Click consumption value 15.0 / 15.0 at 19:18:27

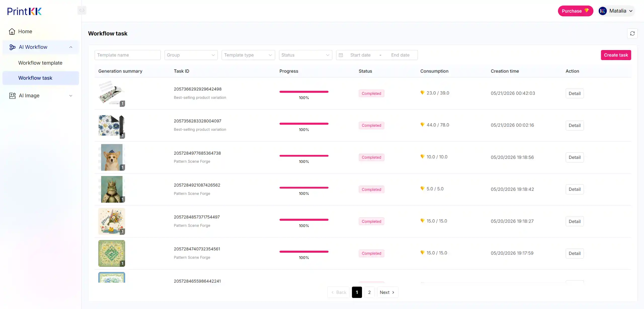pos(437,221)
